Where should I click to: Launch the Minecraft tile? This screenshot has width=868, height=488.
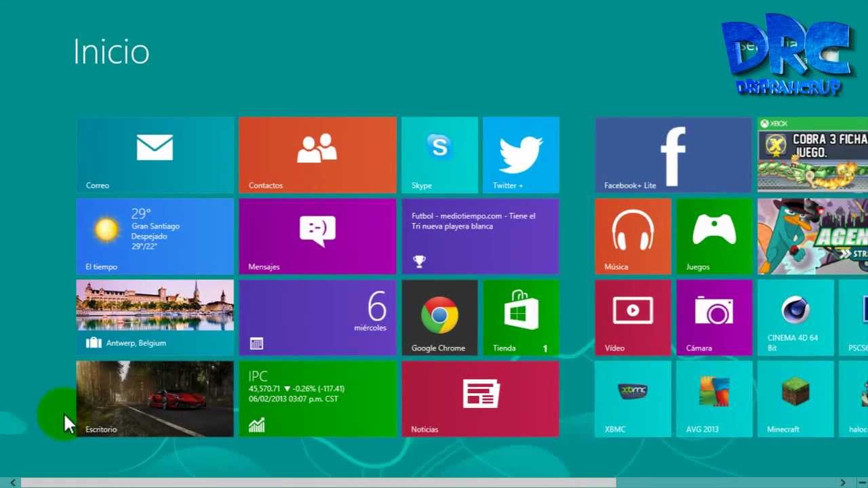click(x=795, y=399)
